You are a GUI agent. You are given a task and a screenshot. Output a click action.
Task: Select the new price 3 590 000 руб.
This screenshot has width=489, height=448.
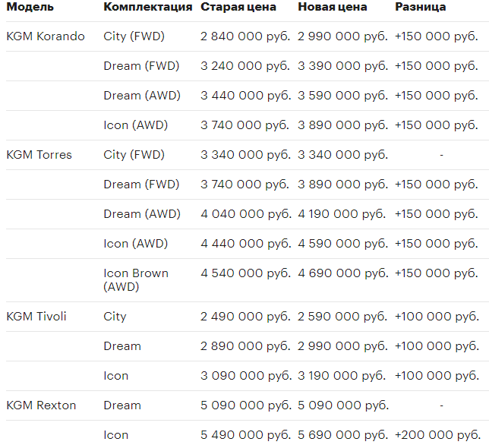click(342, 96)
